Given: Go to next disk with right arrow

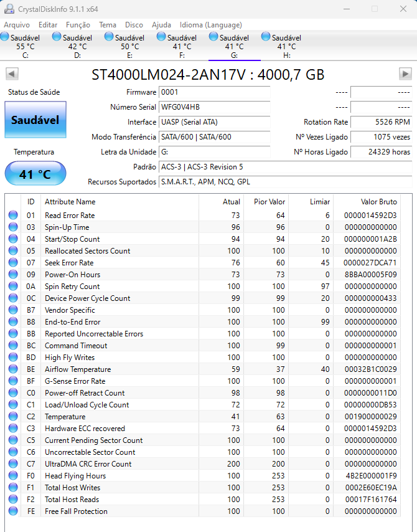Looking at the screenshot, I should 405,74.
